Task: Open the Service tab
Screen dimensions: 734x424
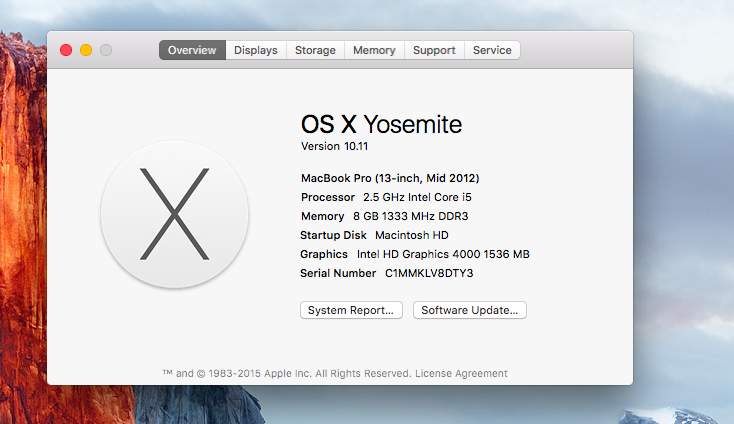Action: coord(492,50)
